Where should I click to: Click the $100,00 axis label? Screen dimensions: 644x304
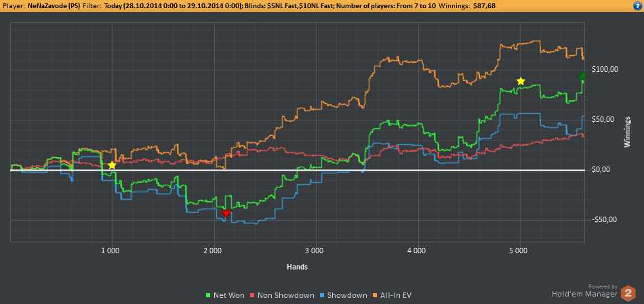coord(604,69)
